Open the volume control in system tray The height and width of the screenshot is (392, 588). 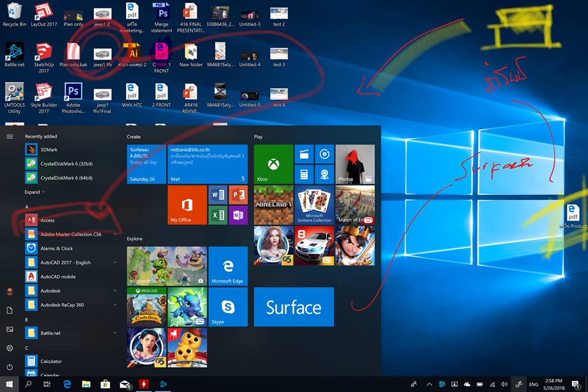coord(504,384)
